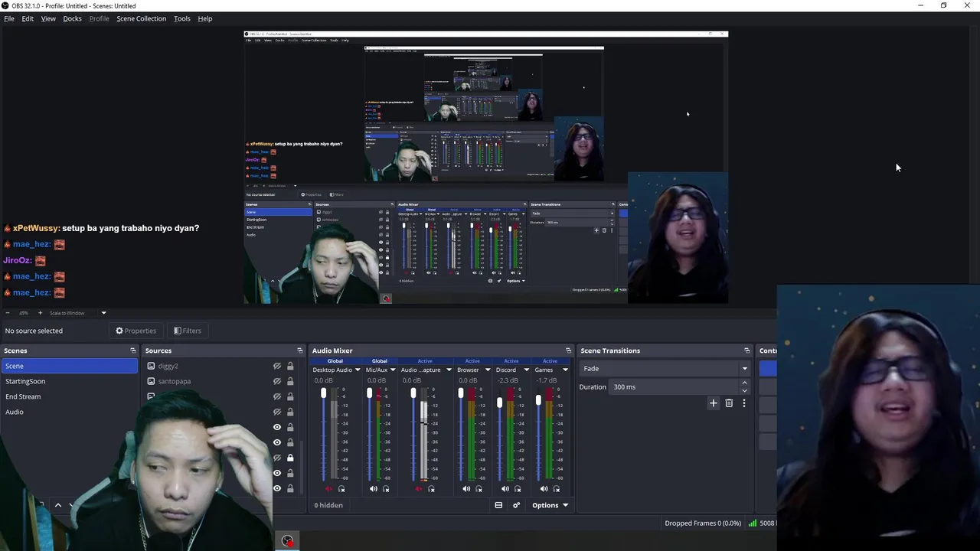Click the Discord volume fader handle
Image resolution: width=980 pixels, height=551 pixels.
click(500, 403)
